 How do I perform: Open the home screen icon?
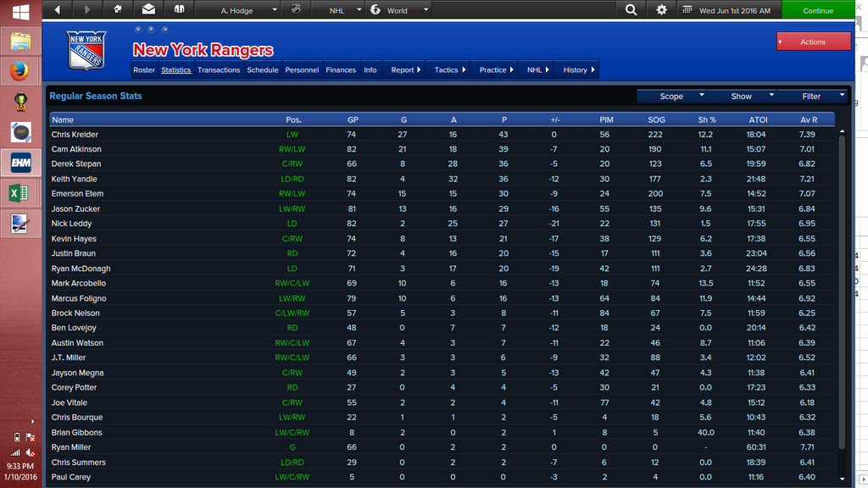[117, 9]
